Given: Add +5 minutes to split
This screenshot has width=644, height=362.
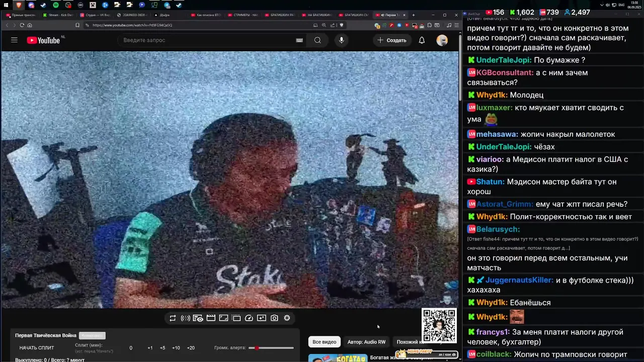Looking at the screenshot, I should (x=163, y=348).
